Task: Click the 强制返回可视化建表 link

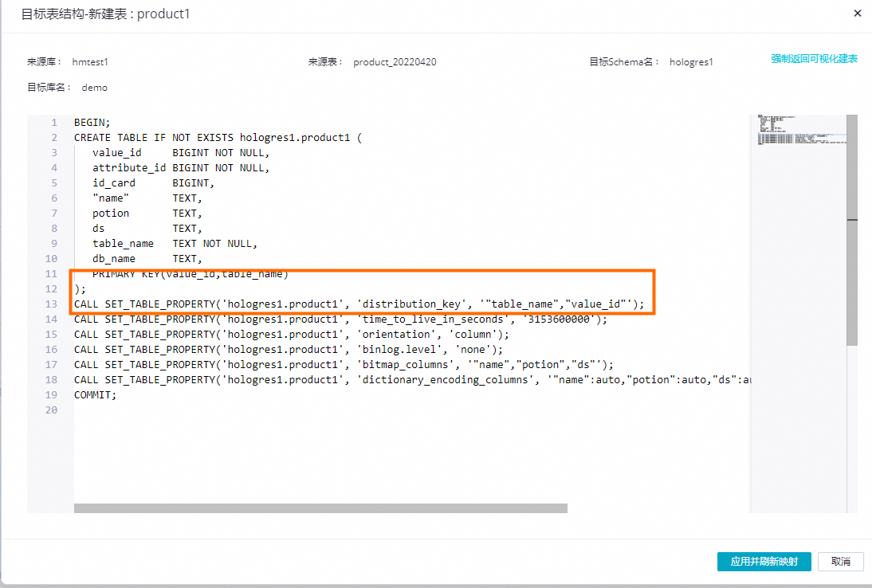Action: 814,59
